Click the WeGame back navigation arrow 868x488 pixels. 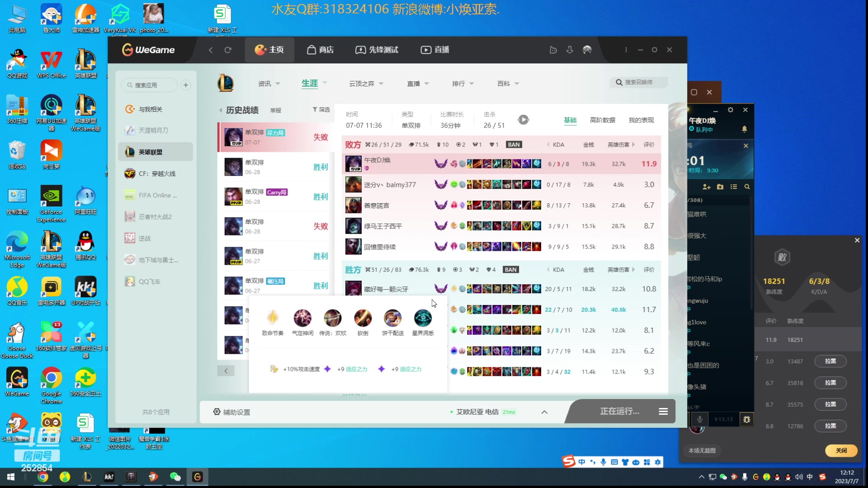tap(211, 50)
